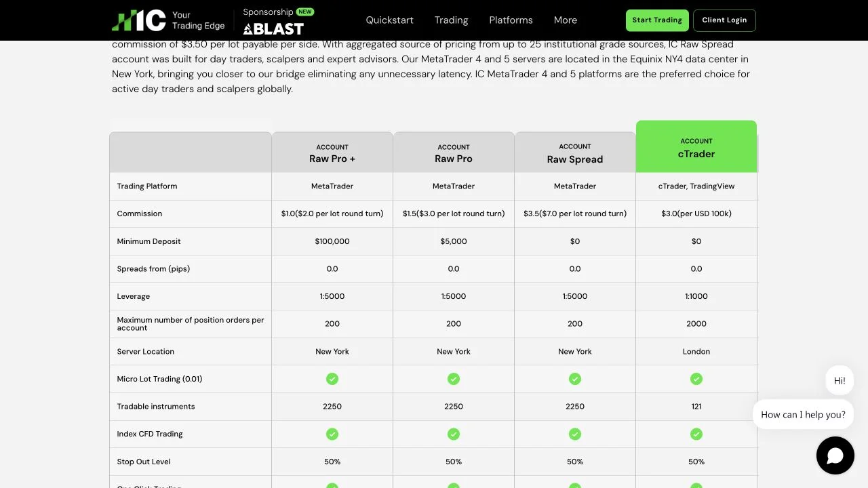Click Raw Spread Index CFD Trading checkmark

click(x=575, y=434)
